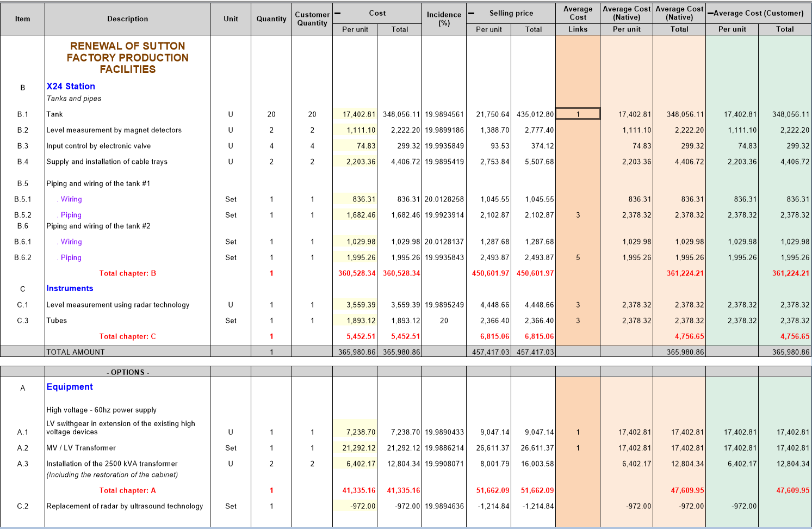Click the purple Wiring item in row B.5.1
The height and width of the screenshot is (529, 812).
pos(71,199)
